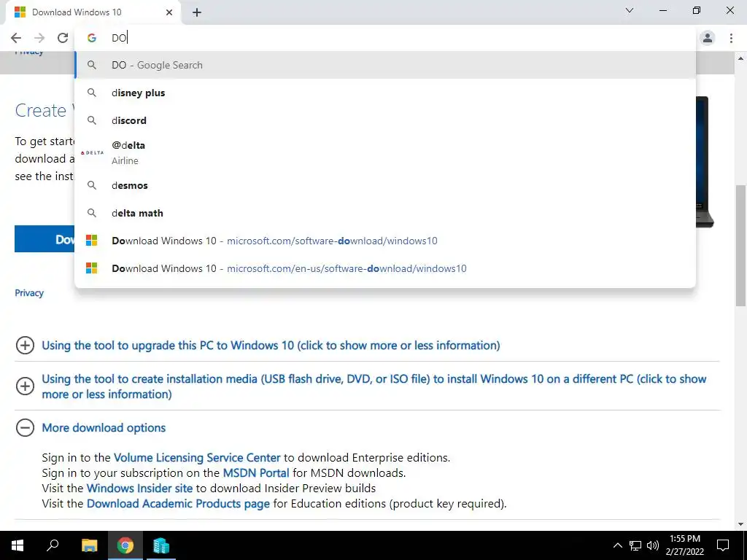
Task: Click the plus circle beside upgrade this PC
Action: (x=25, y=345)
